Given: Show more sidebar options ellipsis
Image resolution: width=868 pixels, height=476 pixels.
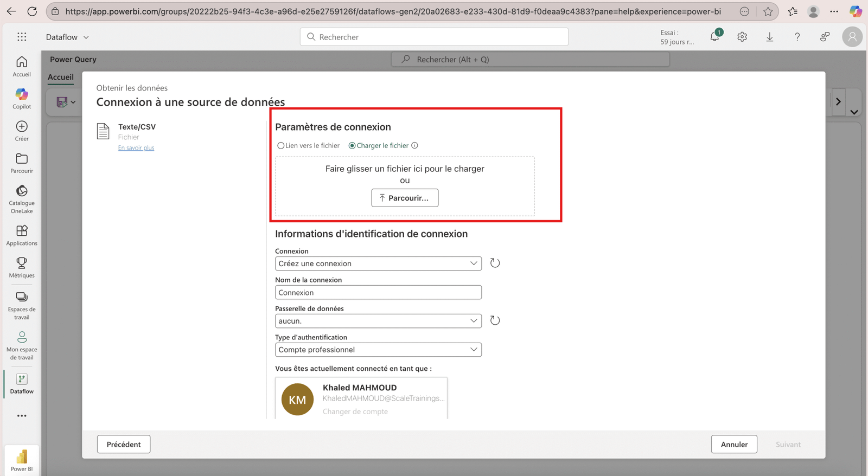Looking at the screenshot, I should coord(22,416).
